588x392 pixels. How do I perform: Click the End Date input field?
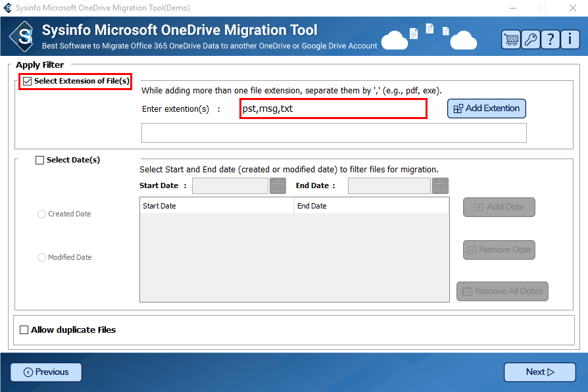point(389,186)
